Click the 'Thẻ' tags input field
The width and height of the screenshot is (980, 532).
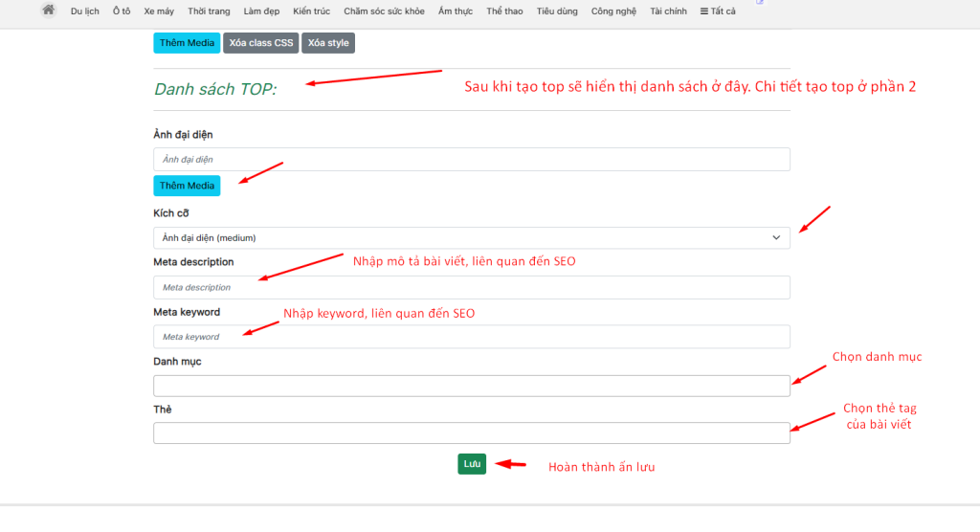(471, 432)
